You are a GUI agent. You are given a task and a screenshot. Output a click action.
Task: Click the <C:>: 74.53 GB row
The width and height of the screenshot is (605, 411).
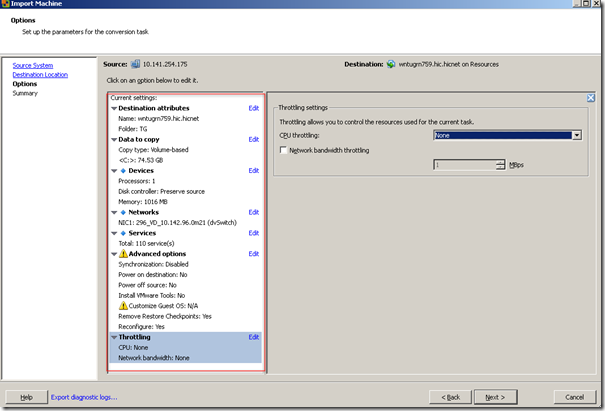141,160
